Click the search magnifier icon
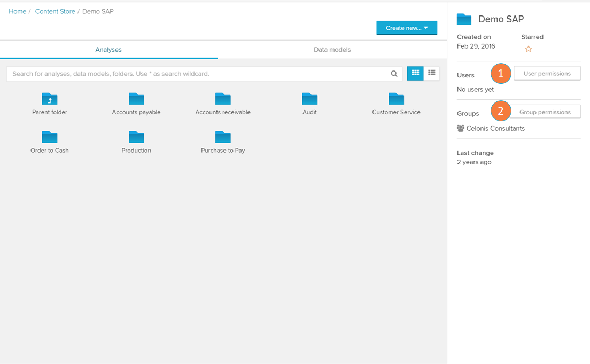This screenshot has height=364, width=590. (394, 74)
